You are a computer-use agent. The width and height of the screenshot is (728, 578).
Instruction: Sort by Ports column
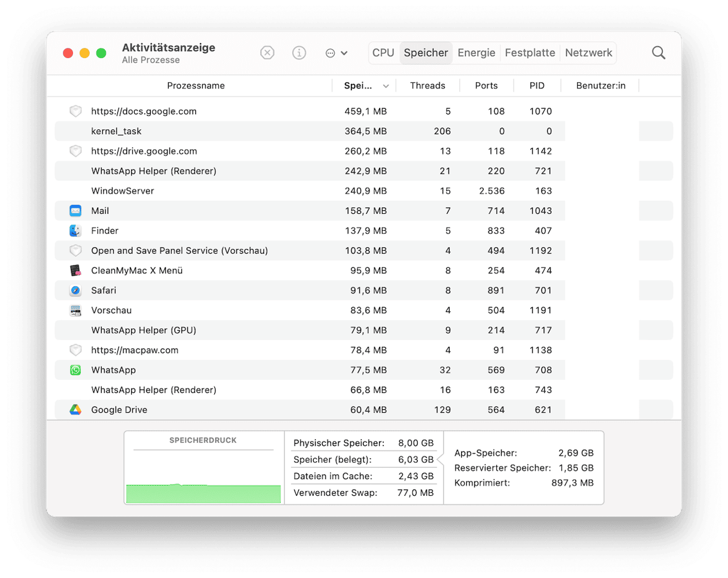[x=486, y=86]
